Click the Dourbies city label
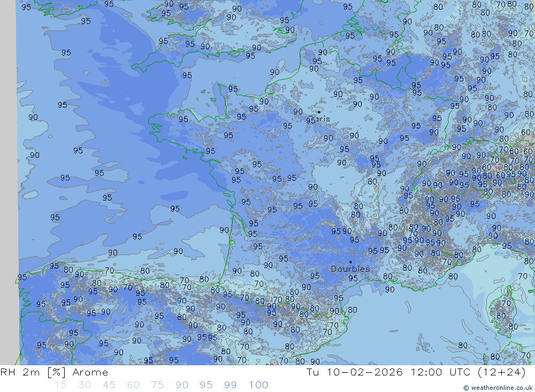This screenshot has width=535, height=392. point(350,269)
